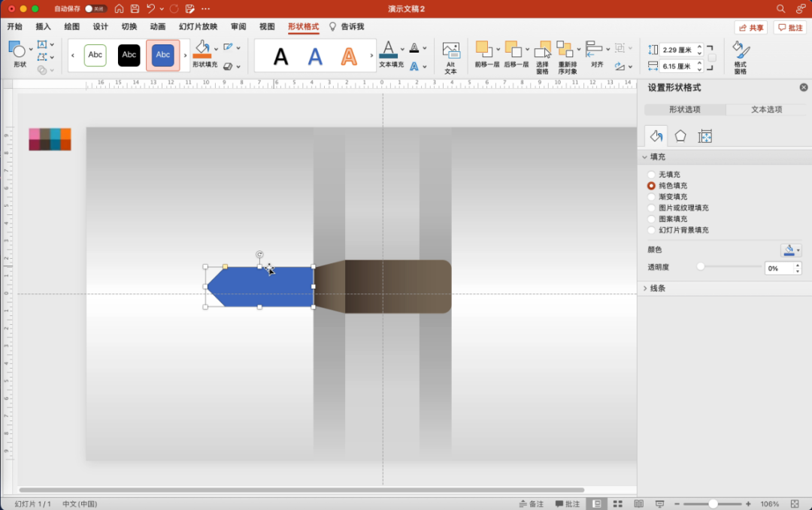Click the save icon in title bar
812x510 pixels.
coord(135,8)
